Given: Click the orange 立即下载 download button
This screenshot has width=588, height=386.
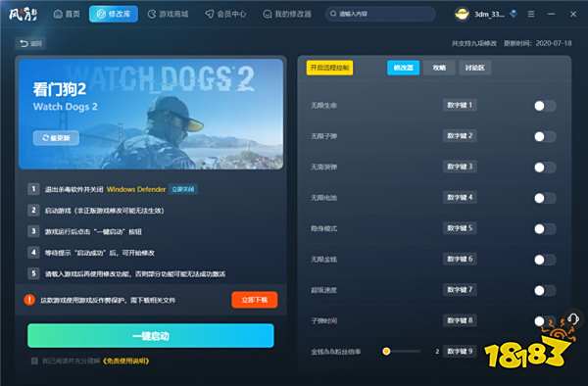Looking at the screenshot, I should click(255, 300).
